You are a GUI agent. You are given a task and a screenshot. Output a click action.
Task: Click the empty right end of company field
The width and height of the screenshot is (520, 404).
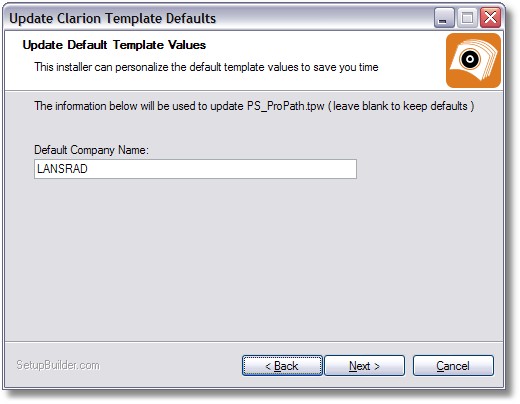tap(300, 169)
